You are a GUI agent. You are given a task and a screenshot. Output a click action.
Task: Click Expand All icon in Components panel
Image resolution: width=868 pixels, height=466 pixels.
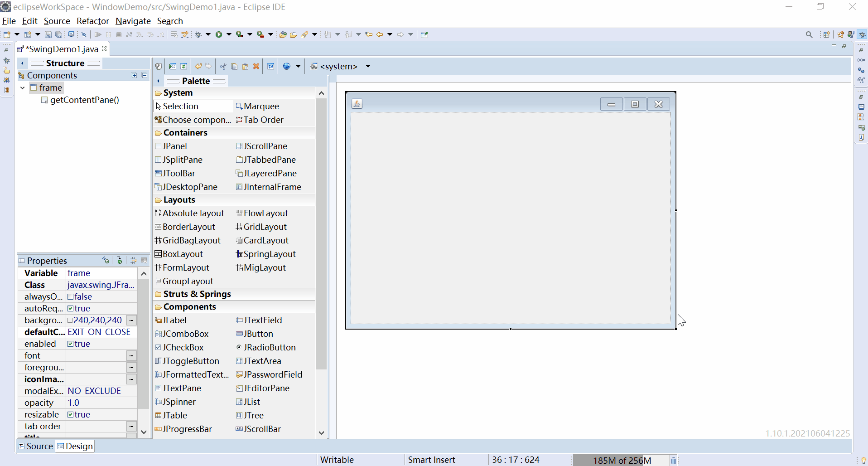tap(134, 75)
